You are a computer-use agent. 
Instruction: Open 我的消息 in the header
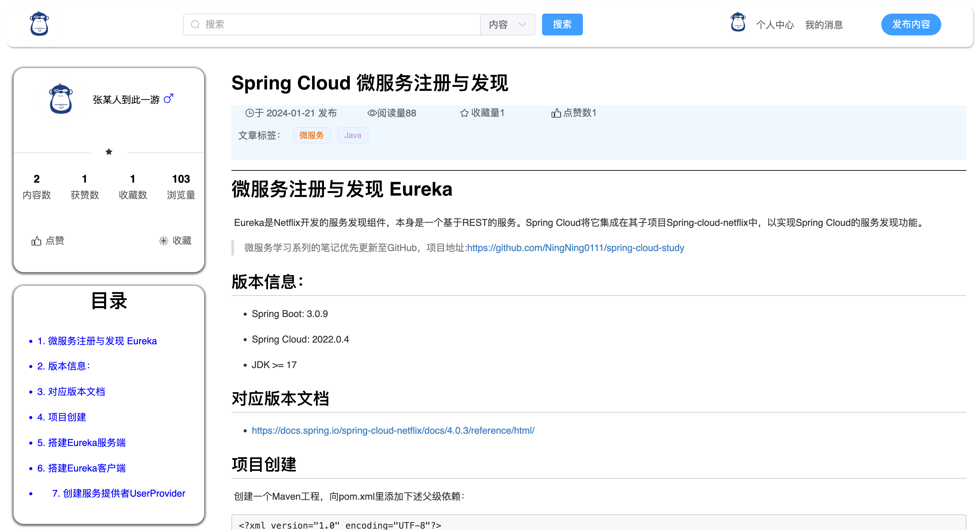tap(823, 25)
